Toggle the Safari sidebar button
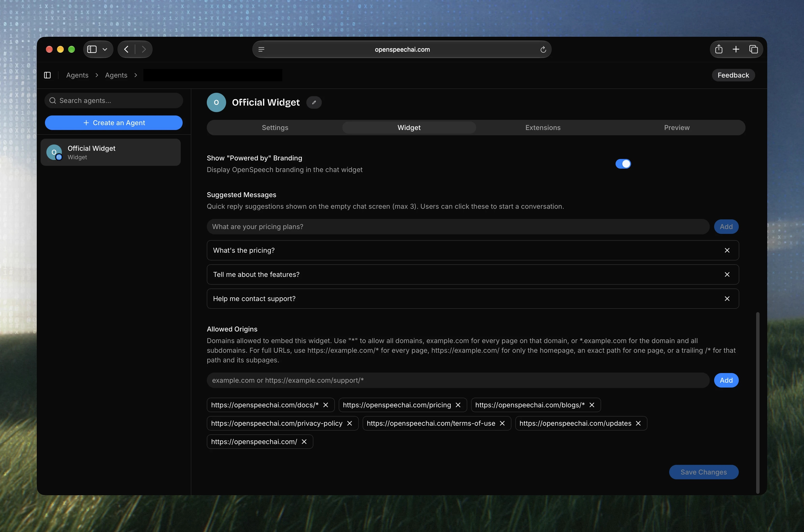This screenshot has height=532, width=804. point(92,49)
